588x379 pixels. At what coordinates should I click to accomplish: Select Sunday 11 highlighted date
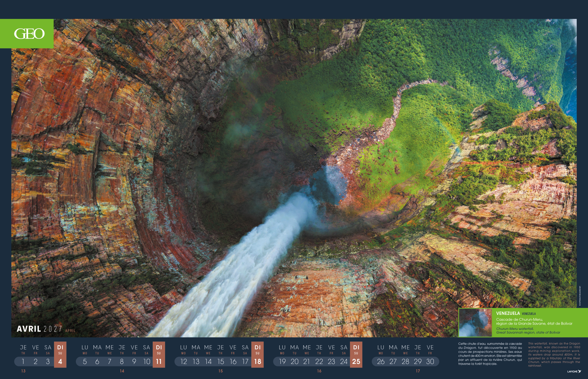[159, 361]
